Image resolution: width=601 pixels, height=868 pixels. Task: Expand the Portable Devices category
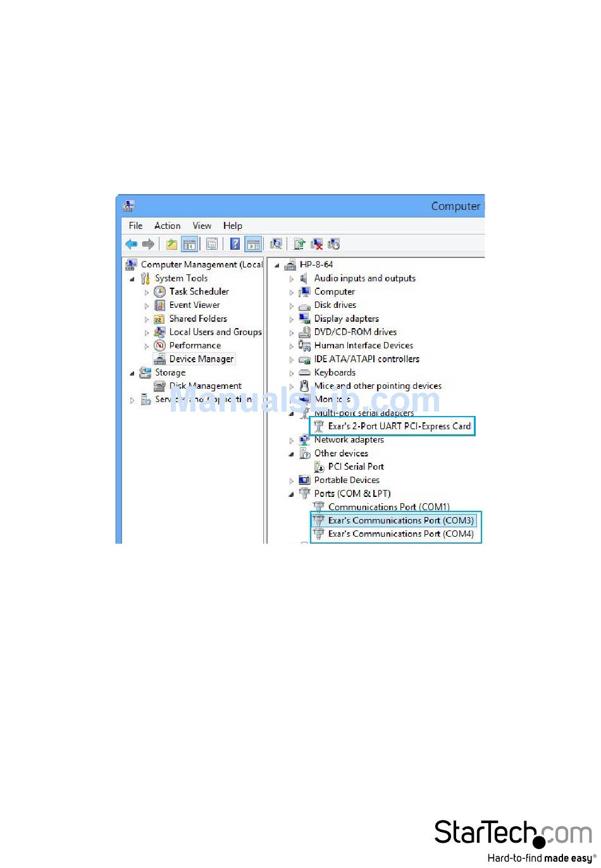coord(292,481)
